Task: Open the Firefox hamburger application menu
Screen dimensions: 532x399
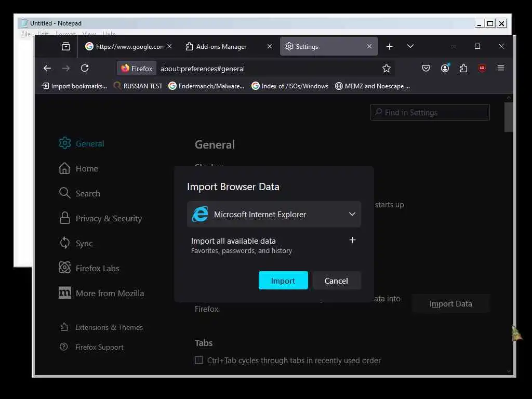Action: click(500, 68)
